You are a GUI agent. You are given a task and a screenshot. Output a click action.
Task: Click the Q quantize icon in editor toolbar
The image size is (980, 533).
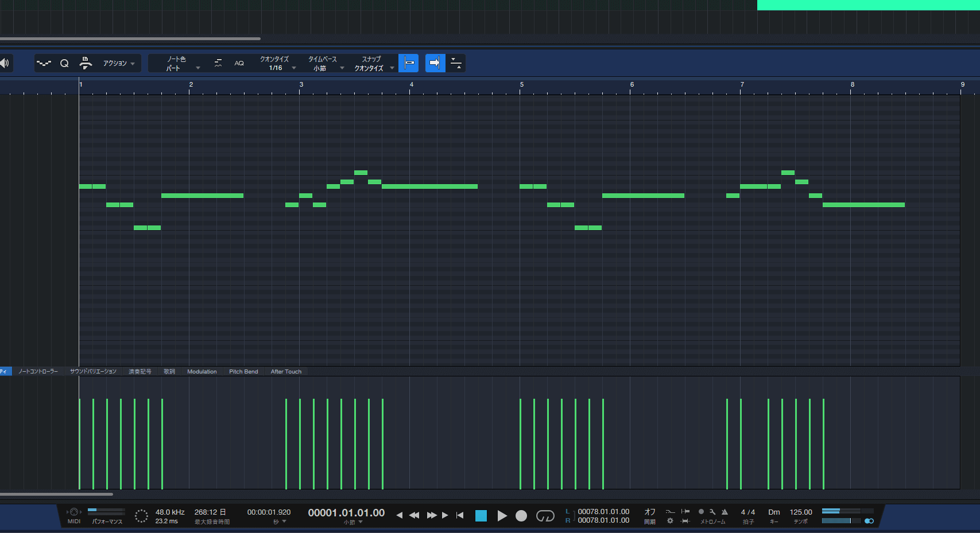(64, 63)
